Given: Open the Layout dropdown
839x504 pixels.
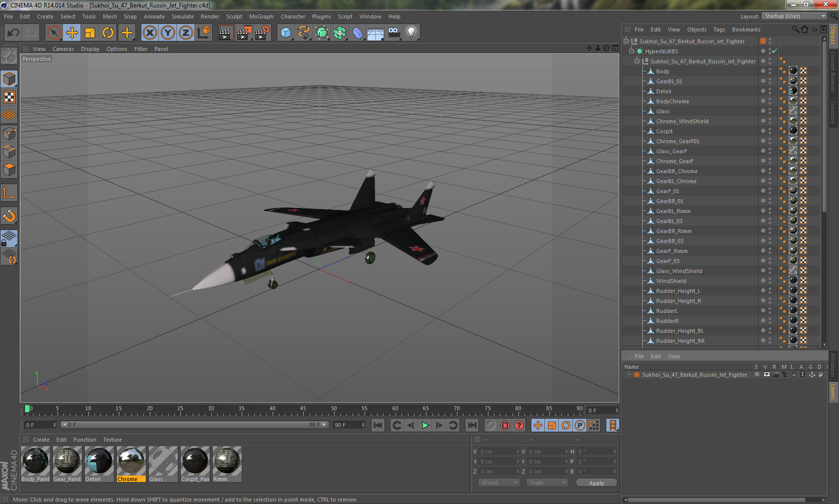Looking at the screenshot, I should (x=795, y=16).
